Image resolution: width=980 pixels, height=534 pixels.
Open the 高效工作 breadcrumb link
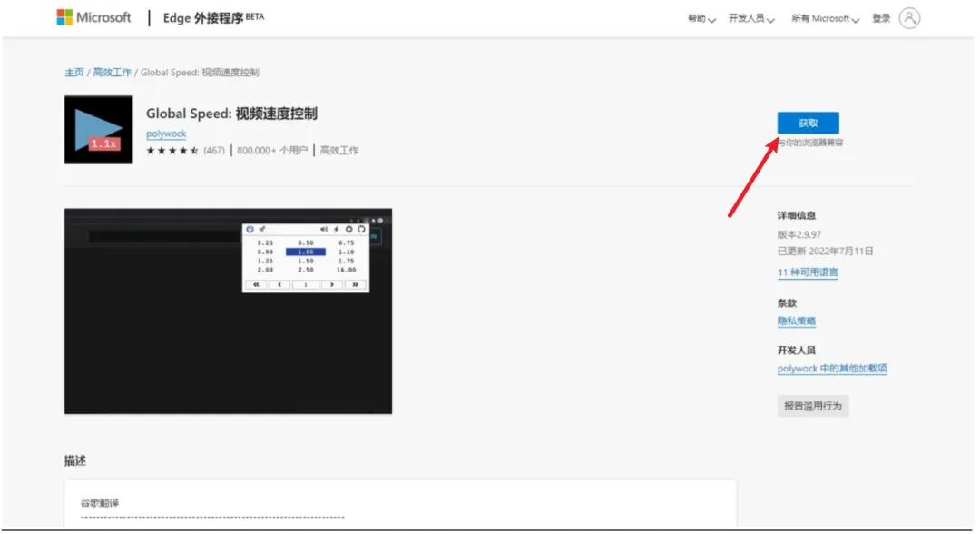click(x=113, y=73)
